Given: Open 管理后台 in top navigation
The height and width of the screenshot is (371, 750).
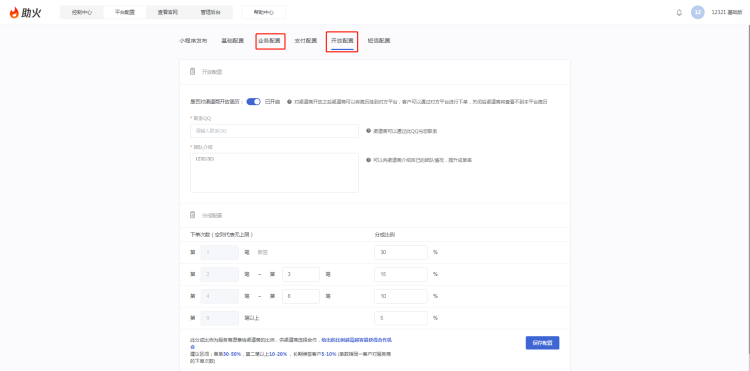Looking at the screenshot, I should pos(210,12).
